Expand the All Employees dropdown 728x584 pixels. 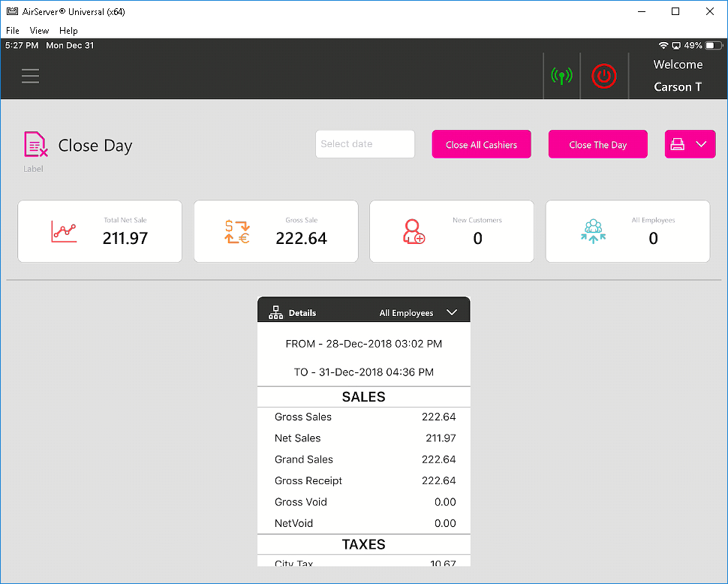coord(452,313)
